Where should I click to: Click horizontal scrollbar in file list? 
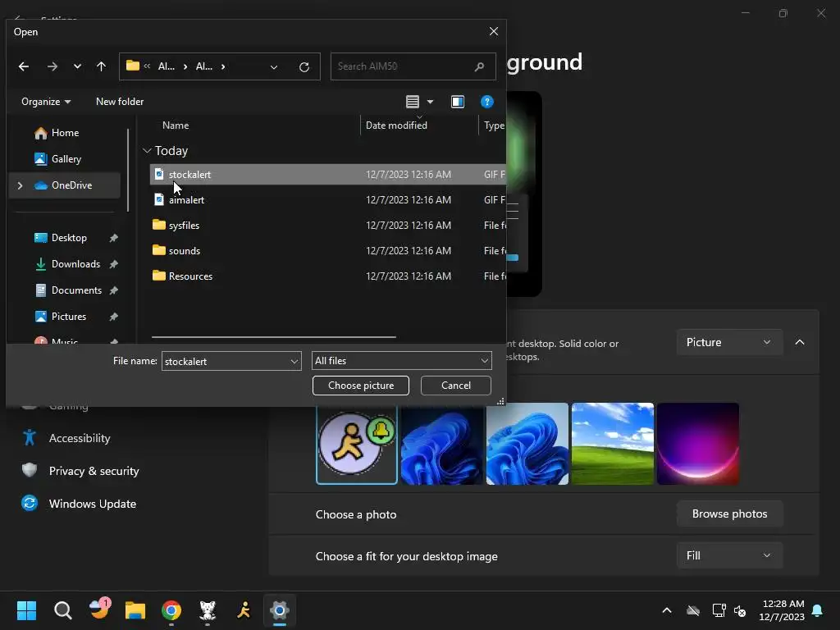tap(274, 337)
